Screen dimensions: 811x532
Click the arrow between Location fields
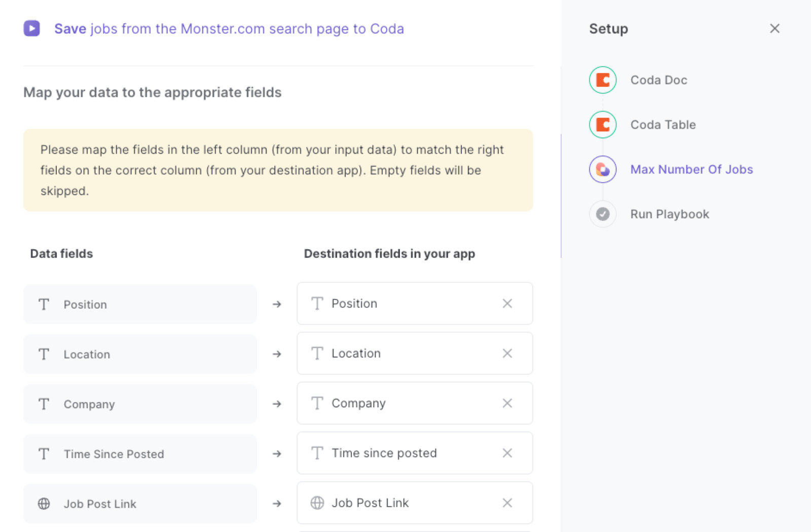(x=277, y=354)
